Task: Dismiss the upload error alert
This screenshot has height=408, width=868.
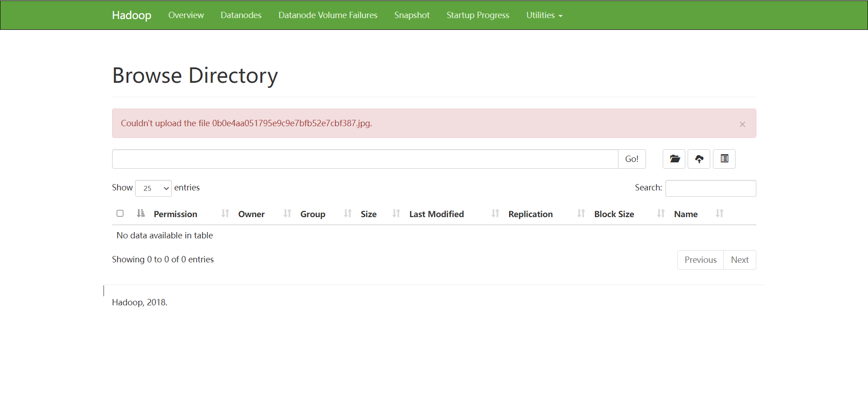Action: pos(742,124)
